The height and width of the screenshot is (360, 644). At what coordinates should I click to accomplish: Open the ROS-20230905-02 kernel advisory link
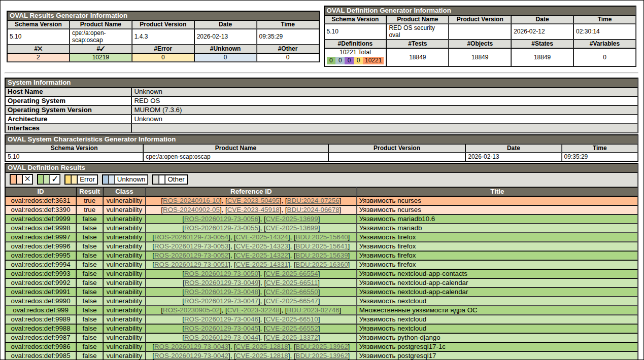[x=191, y=310]
